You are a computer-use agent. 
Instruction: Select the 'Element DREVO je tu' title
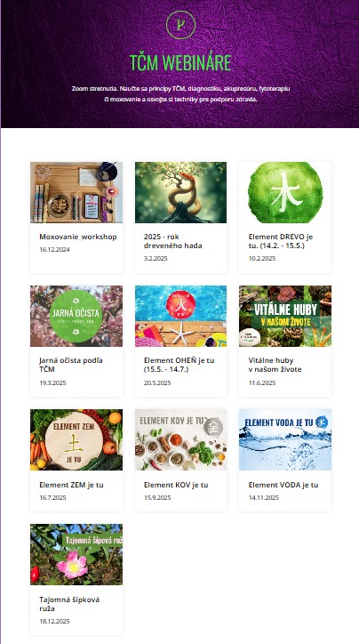click(x=281, y=241)
